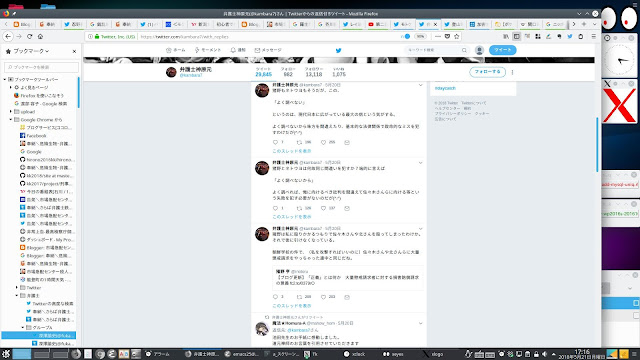
Task: Reload the page with the refresh icon
Action: [29, 36]
